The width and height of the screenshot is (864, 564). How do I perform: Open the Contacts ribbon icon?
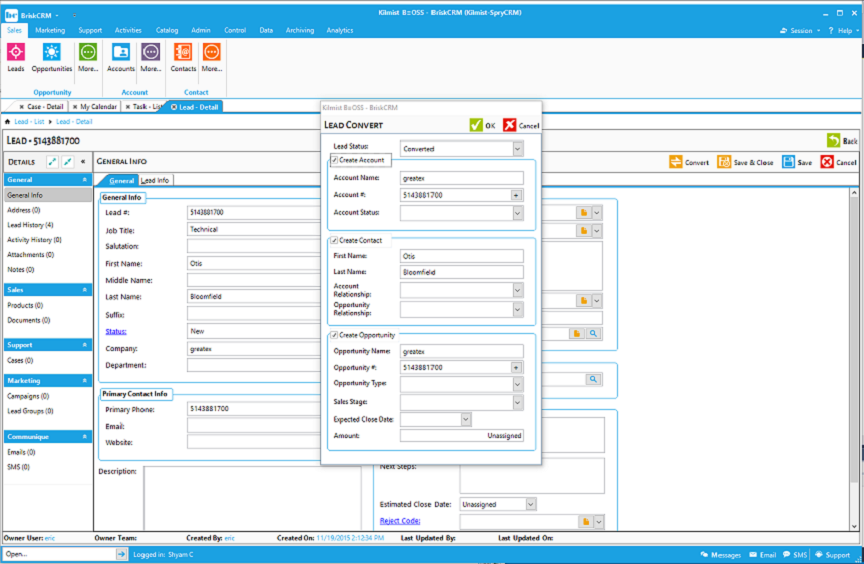point(183,52)
